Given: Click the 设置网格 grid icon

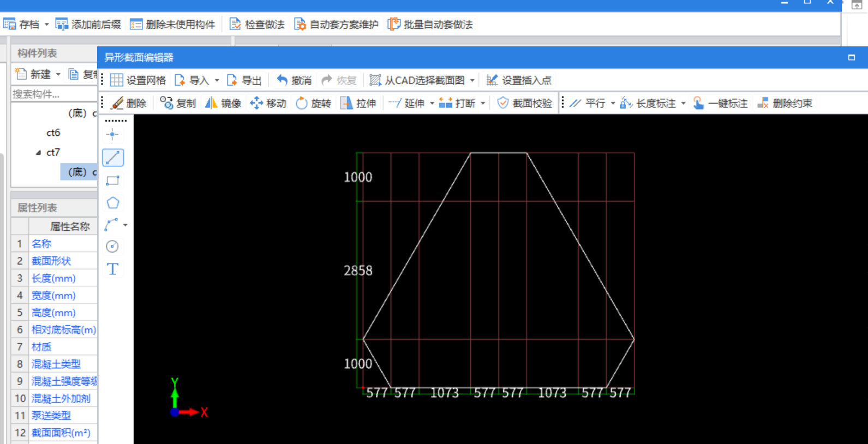Looking at the screenshot, I should (x=117, y=80).
